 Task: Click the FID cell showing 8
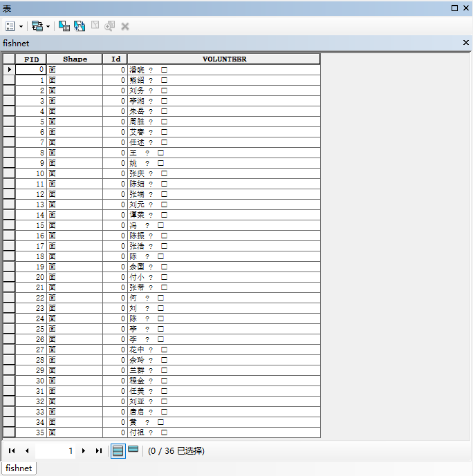coord(30,153)
